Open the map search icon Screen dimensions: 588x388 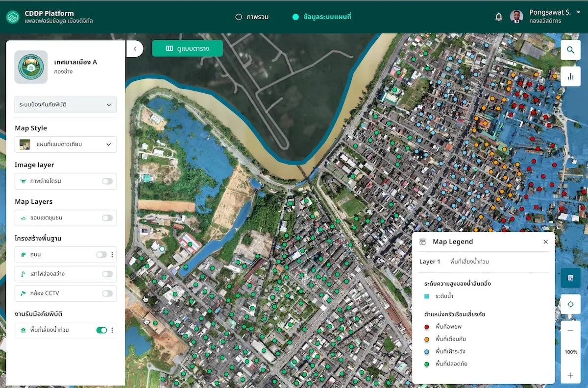click(570, 50)
